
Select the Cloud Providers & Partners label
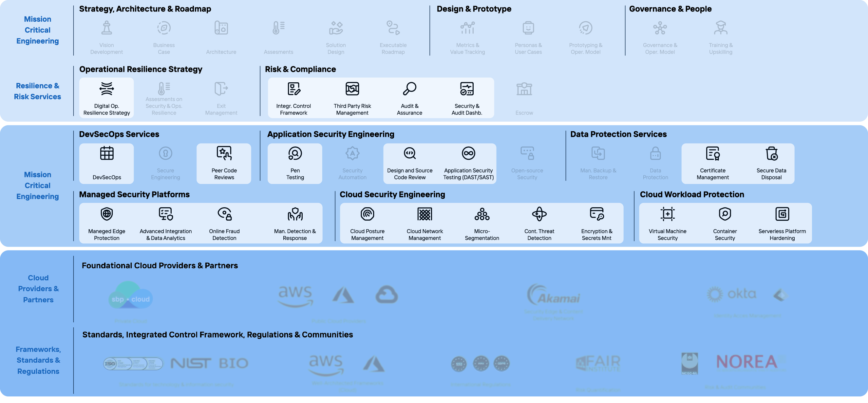point(38,289)
